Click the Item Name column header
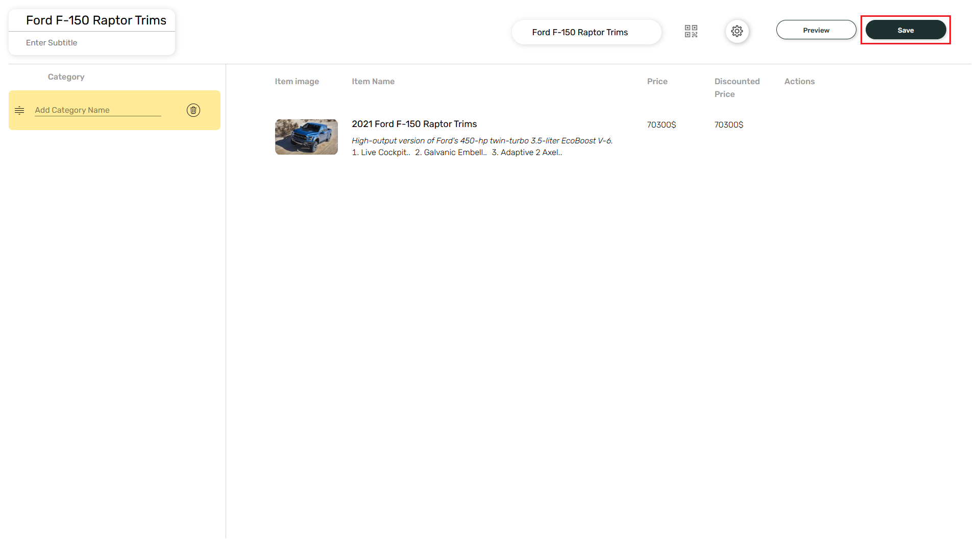Screen dimensions: 980x551 click(373, 82)
